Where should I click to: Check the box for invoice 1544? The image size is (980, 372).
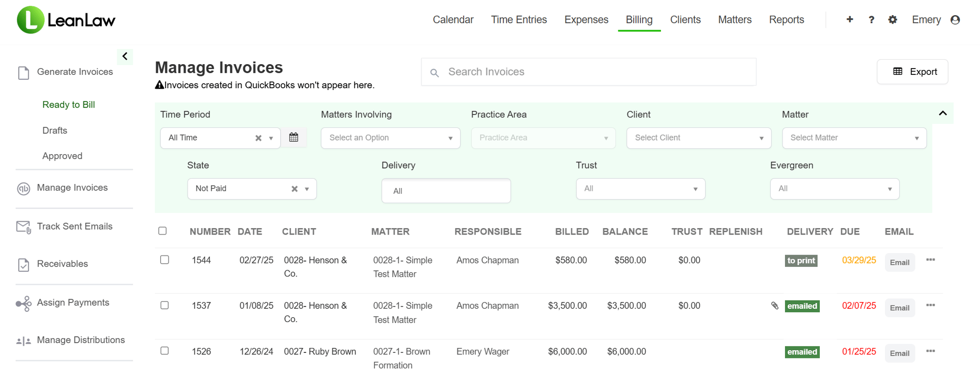click(x=165, y=260)
